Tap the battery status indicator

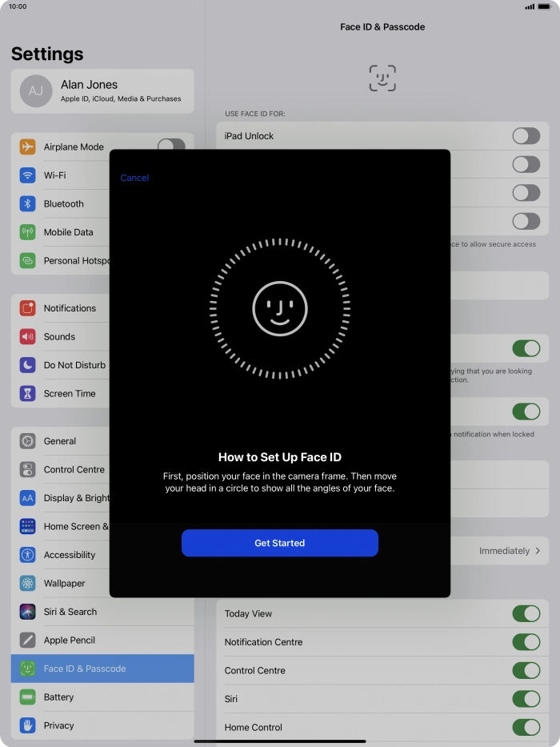pos(544,6)
